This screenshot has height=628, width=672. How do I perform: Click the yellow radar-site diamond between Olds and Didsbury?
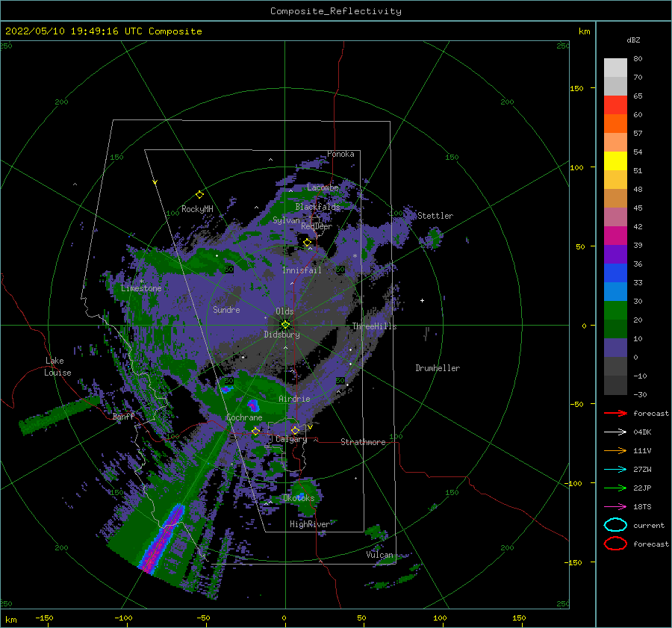pos(285,325)
